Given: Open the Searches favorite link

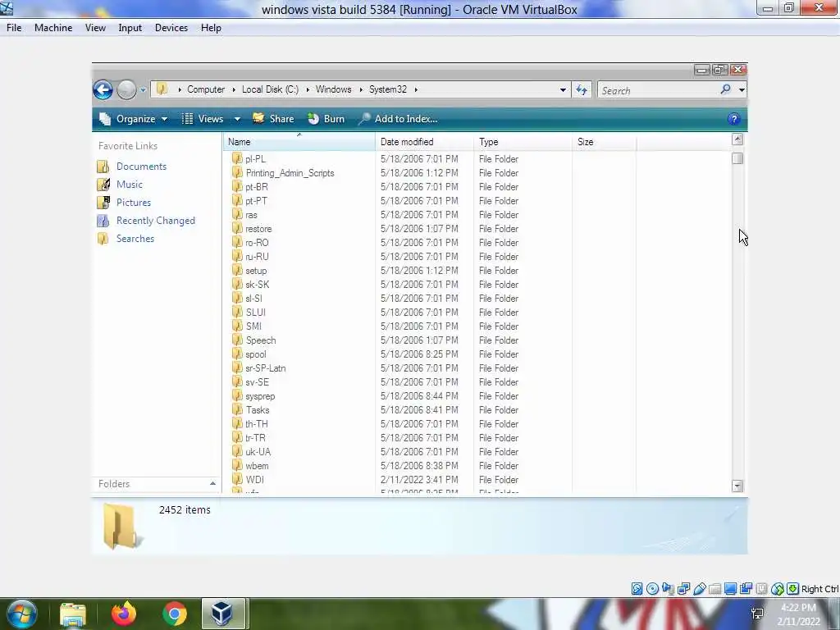Looking at the screenshot, I should [x=135, y=239].
